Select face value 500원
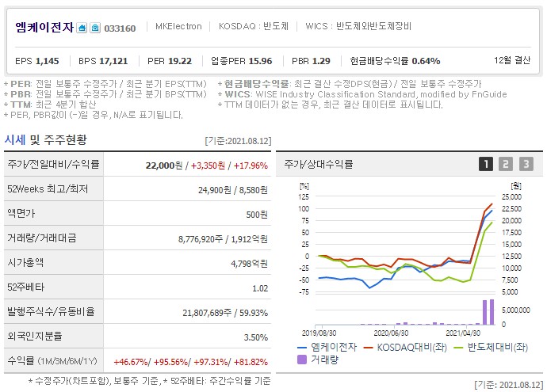Viewport: 547px width, 392px height. (257, 215)
